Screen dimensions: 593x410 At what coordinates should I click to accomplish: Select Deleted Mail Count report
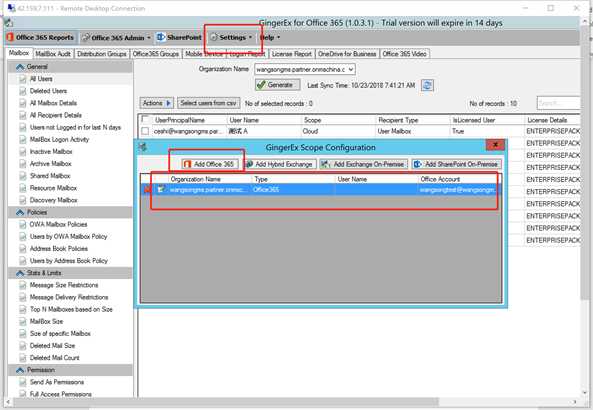tap(54, 357)
